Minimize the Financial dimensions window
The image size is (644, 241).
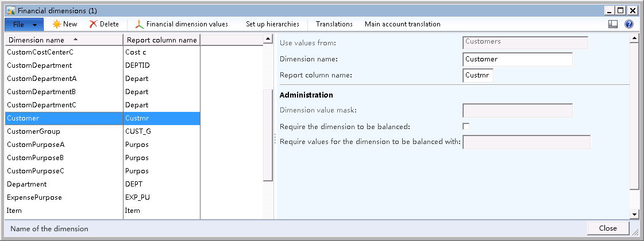point(610,11)
